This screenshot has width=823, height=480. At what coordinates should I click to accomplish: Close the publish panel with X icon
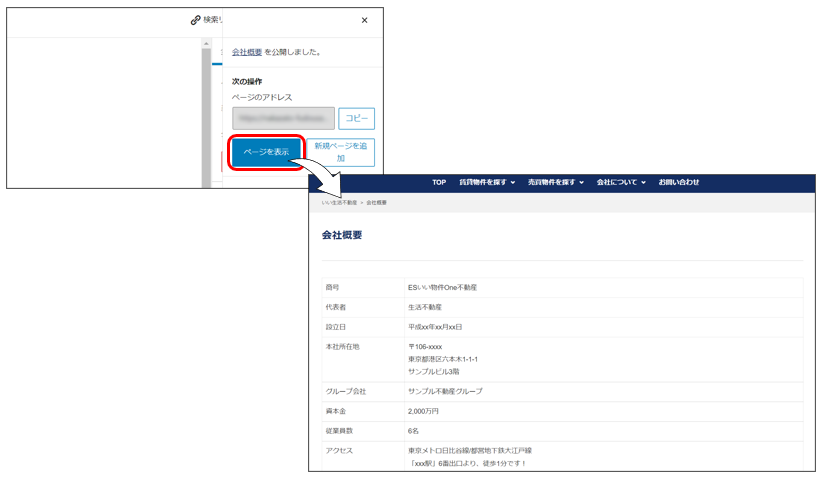[x=364, y=20]
